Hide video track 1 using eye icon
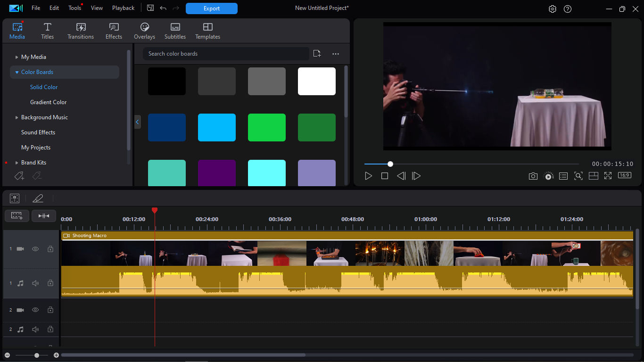 pos(35,249)
